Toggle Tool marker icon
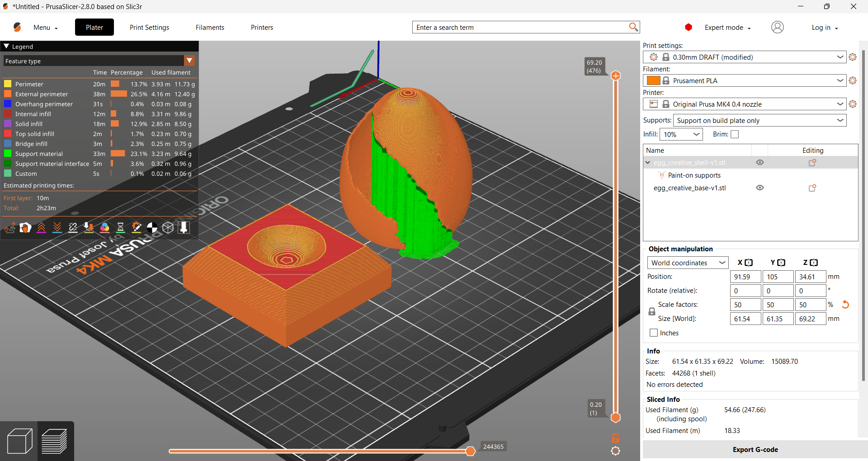Screen dimensions: 868x461 184,227
